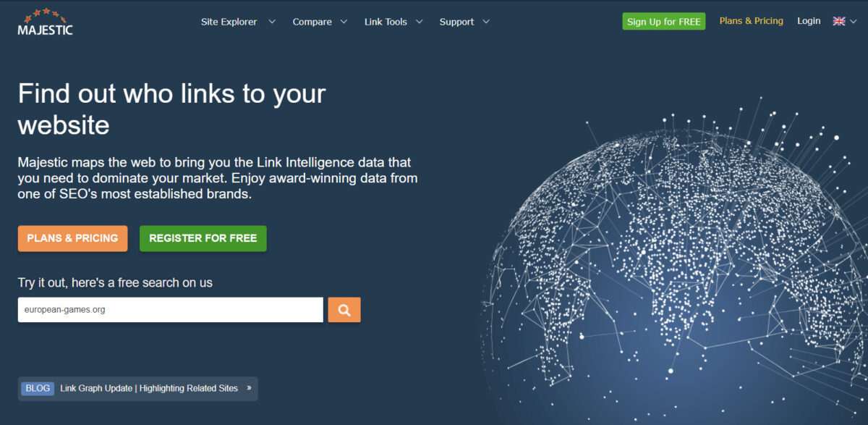Screen dimensions: 868x425
Task: Open Plans & Pricing in top navigation
Action: (752, 21)
